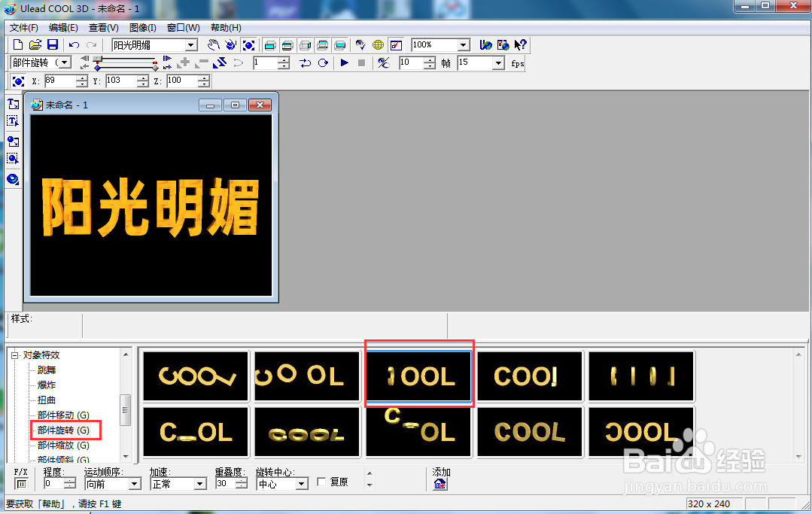
Task: Open the 编辑(E) menu
Action: coord(63,28)
